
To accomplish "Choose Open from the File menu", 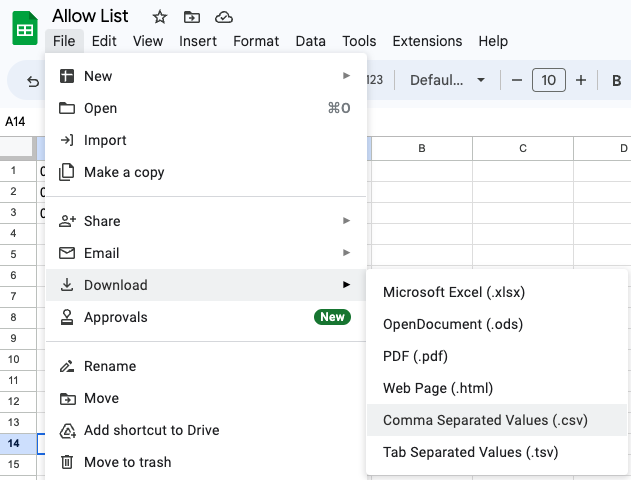I will [x=206, y=108].
